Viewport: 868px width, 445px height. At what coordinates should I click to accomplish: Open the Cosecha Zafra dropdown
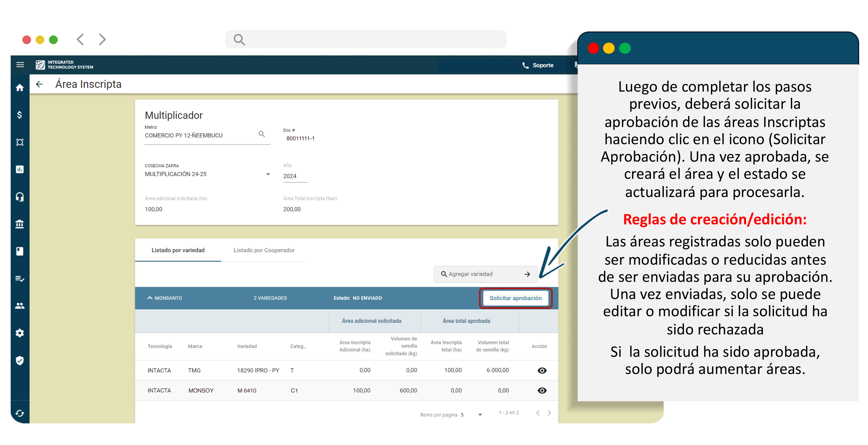pyautogui.click(x=268, y=174)
